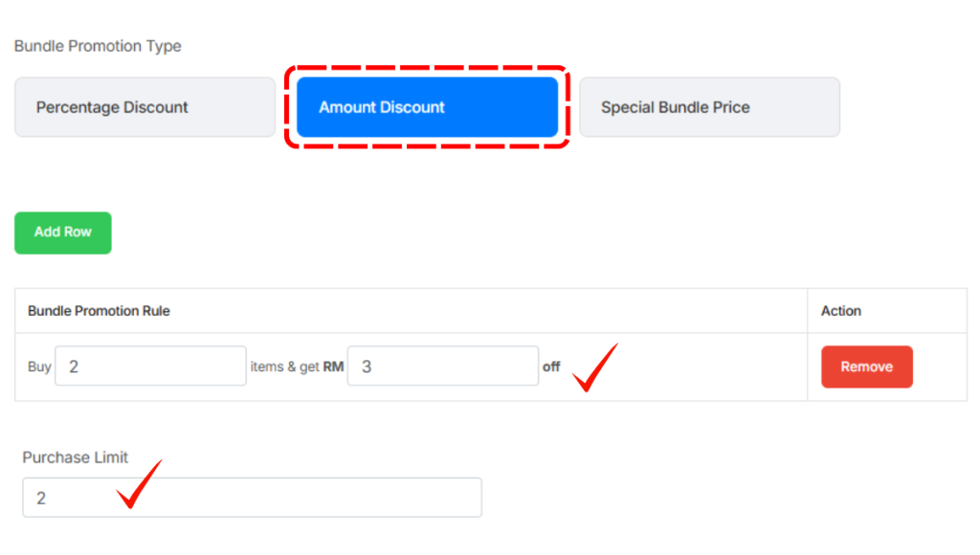Click the red checkmark in Purchase Limit
This screenshot has width=980, height=555.
pos(138,484)
